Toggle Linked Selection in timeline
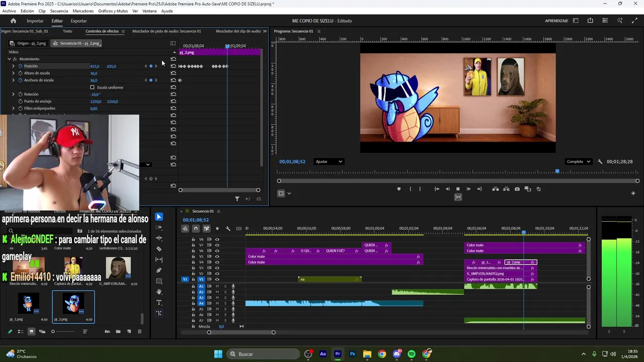The height and width of the screenshot is (362, 644). (206, 229)
